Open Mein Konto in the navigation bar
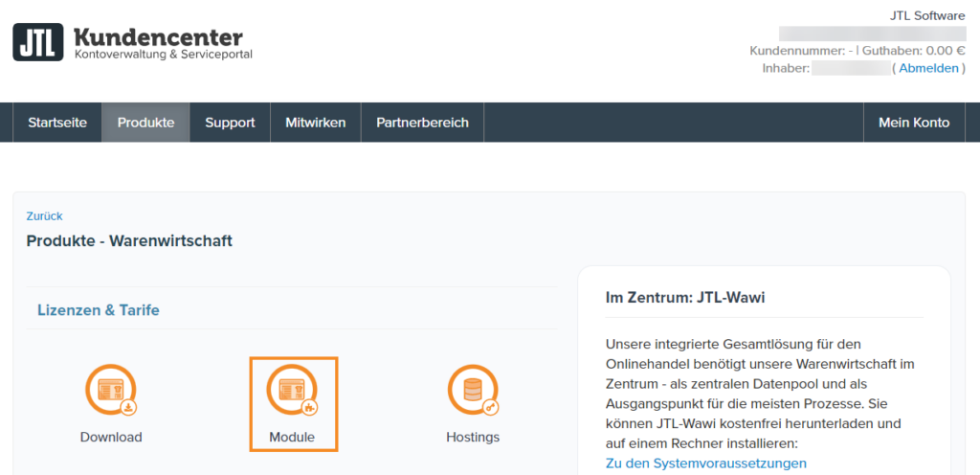 pos(914,123)
